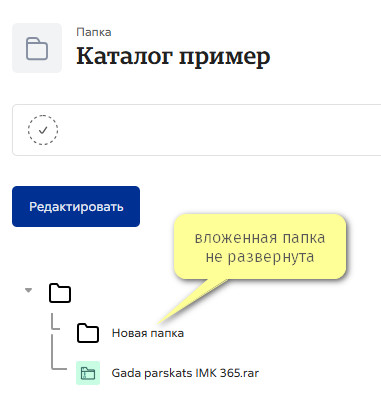Image resolution: width=381 pixels, height=414 pixels.
Task: Open the Новая папка folder icon
Action: [x=88, y=333]
